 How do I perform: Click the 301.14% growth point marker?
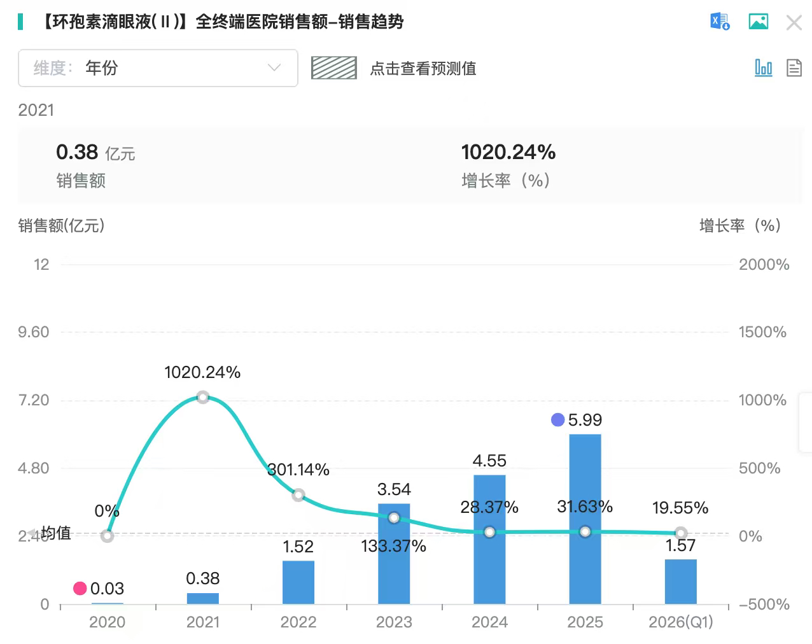[x=298, y=495]
